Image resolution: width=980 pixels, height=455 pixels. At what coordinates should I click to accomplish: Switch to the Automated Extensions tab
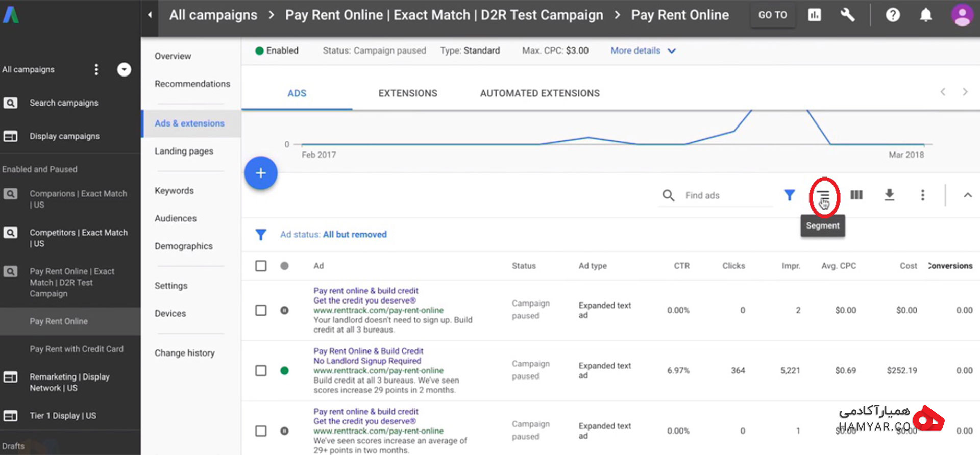(540, 93)
